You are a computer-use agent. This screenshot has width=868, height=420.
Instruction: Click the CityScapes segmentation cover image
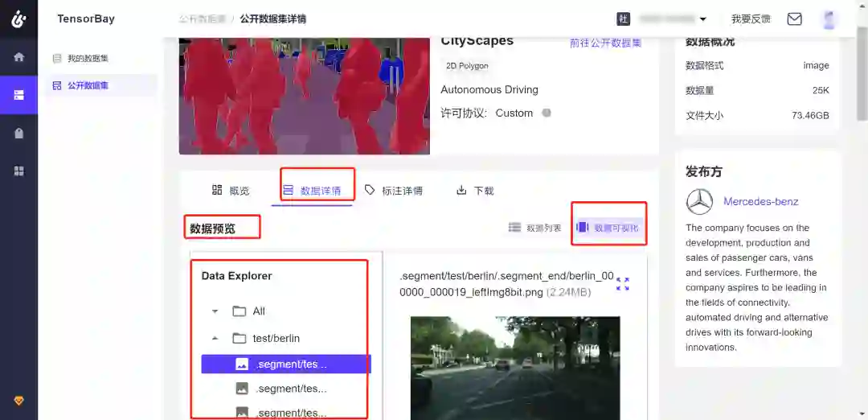coord(304,96)
